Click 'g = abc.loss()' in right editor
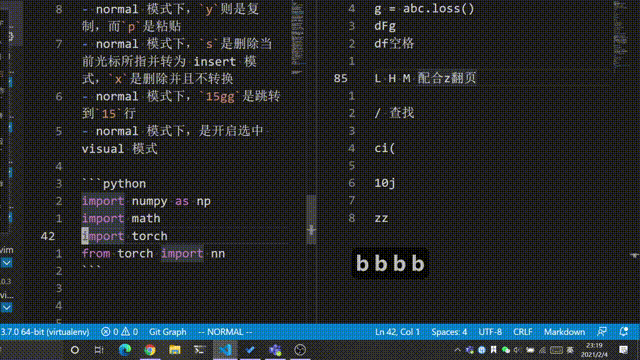Image resolution: width=640 pixels, height=360 pixels. (x=424, y=9)
